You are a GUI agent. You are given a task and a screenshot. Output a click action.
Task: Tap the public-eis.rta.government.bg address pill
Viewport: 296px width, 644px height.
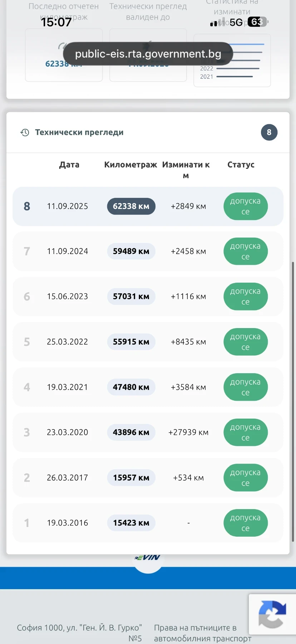(x=148, y=54)
